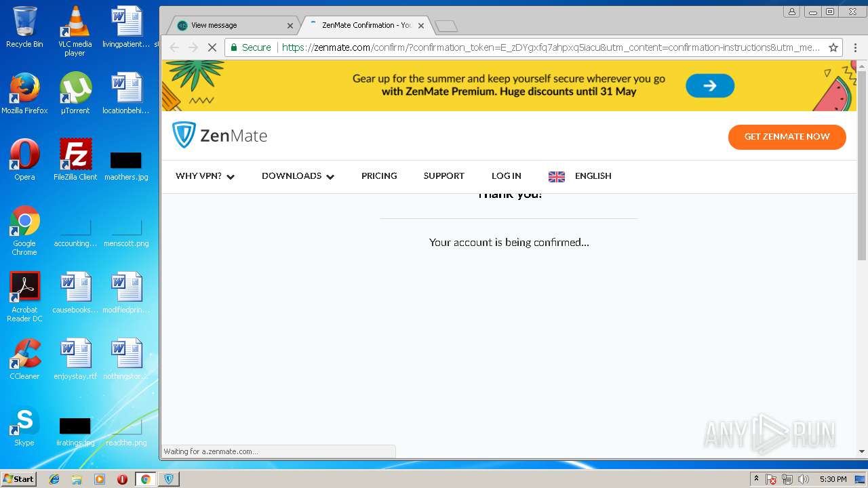Launch VLC media player from desktop

tap(75, 30)
